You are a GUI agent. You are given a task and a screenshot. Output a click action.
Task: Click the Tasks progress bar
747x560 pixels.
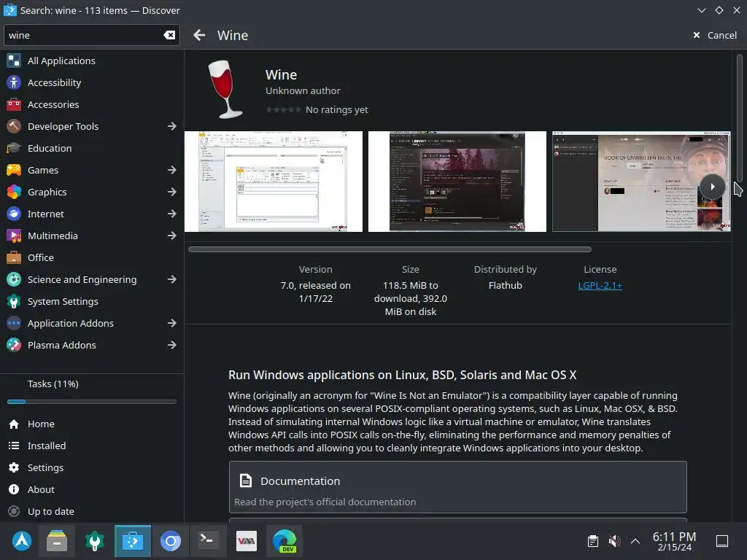92,402
